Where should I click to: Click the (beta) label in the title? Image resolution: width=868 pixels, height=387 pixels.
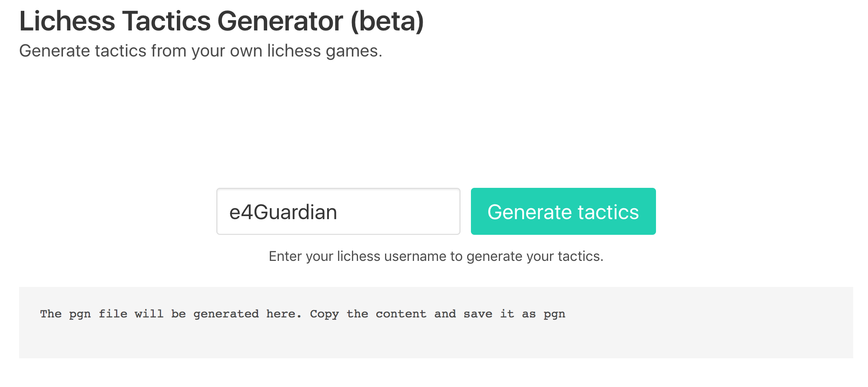coord(387,21)
